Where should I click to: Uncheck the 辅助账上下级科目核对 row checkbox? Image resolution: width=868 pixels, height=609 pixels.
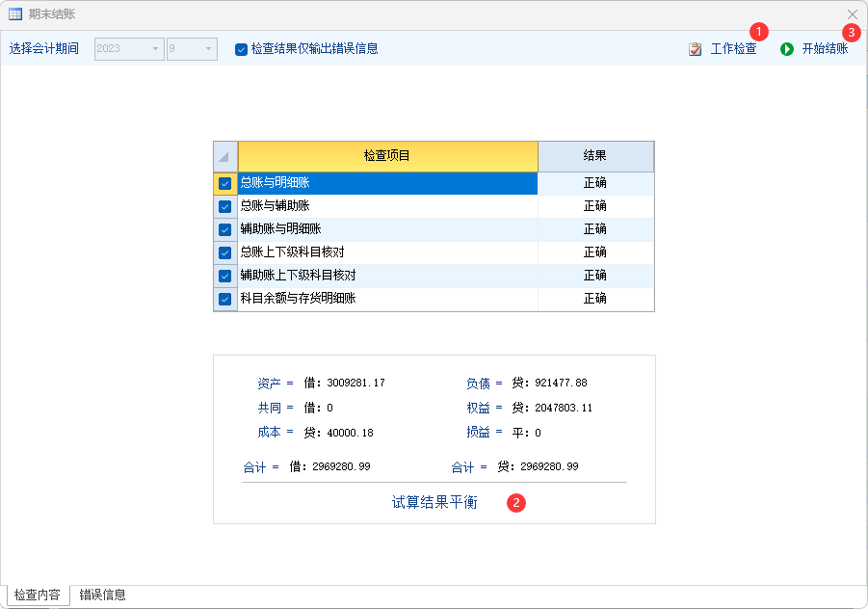click(224, 276)
